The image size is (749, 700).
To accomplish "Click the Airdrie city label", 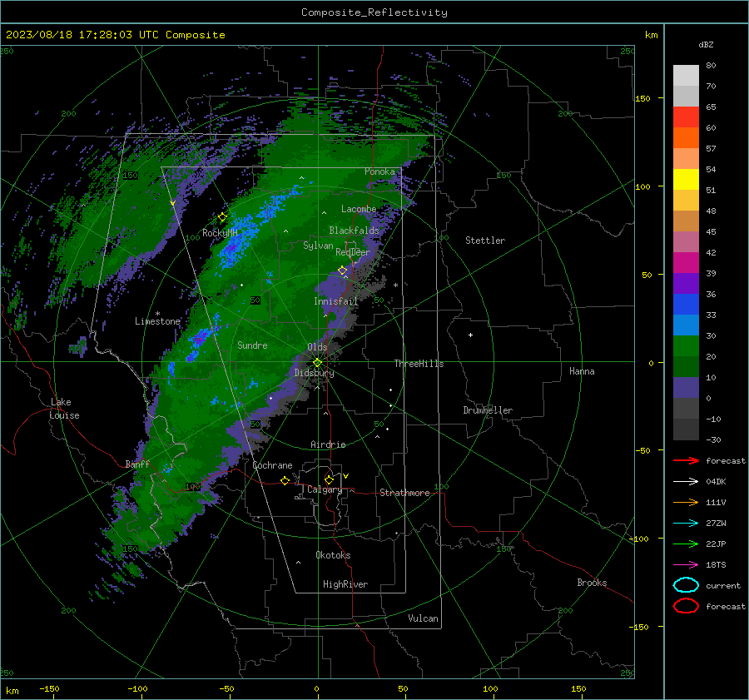I will coord(328,444).
